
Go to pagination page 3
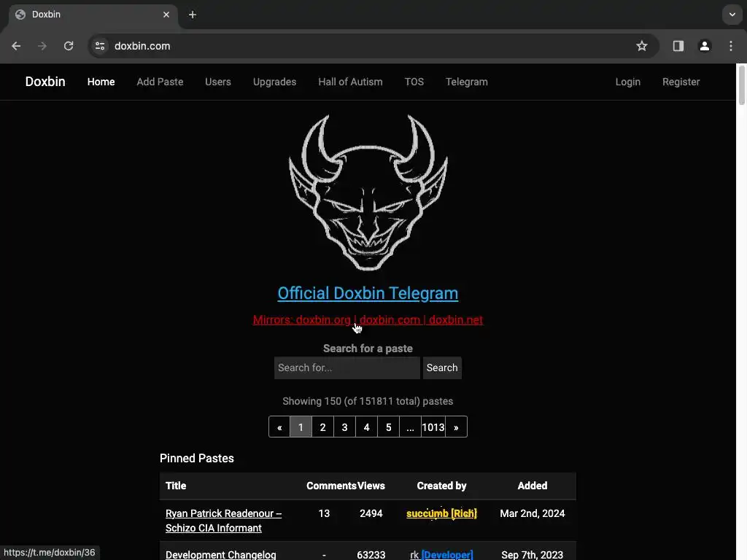pyautogui.click(x=345, y=427)
